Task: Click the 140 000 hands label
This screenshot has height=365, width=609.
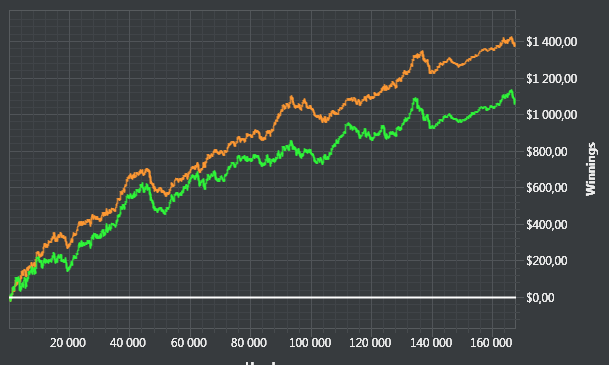Action: pos(431,343)
